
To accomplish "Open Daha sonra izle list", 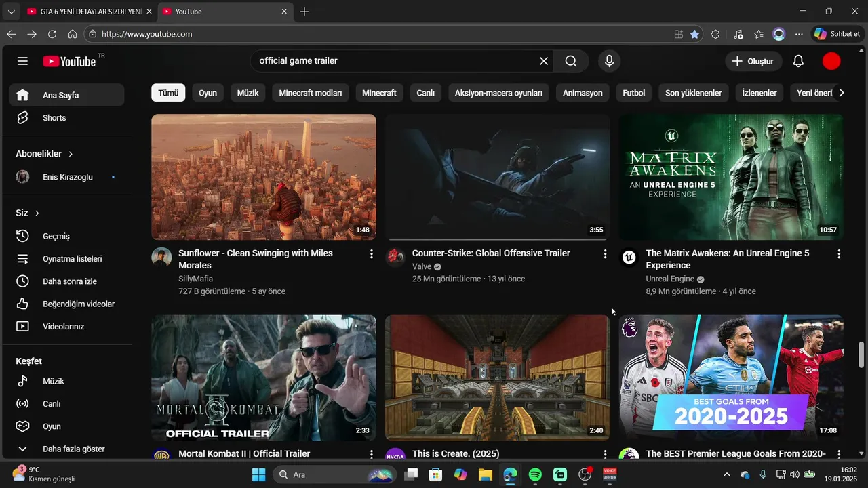I will pos(66,281).
